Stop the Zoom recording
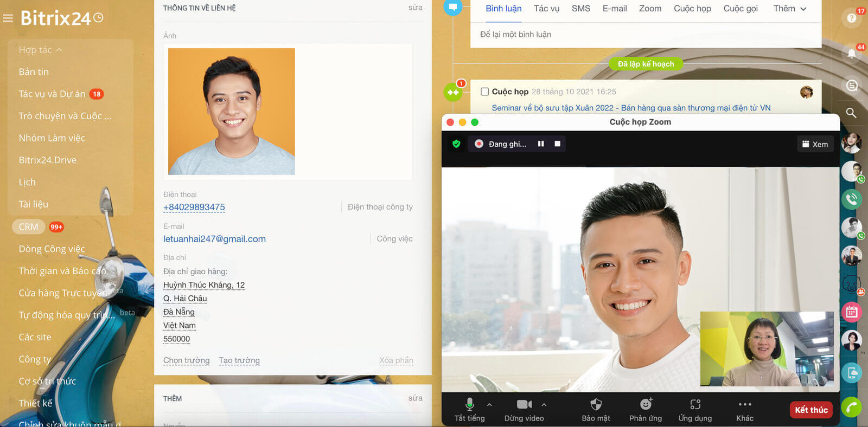 pyautogui.click(x=557, y=144)
